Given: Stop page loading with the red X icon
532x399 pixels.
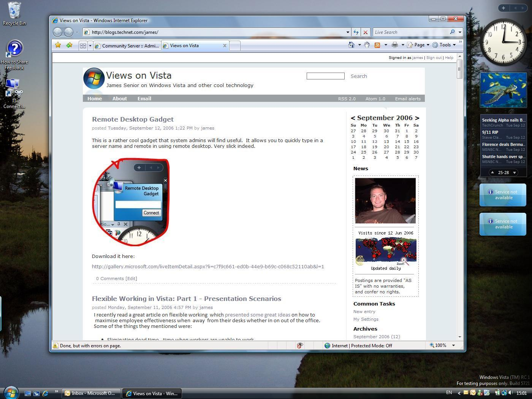Looking at the screenshot, I should click(x=365, y=32).
